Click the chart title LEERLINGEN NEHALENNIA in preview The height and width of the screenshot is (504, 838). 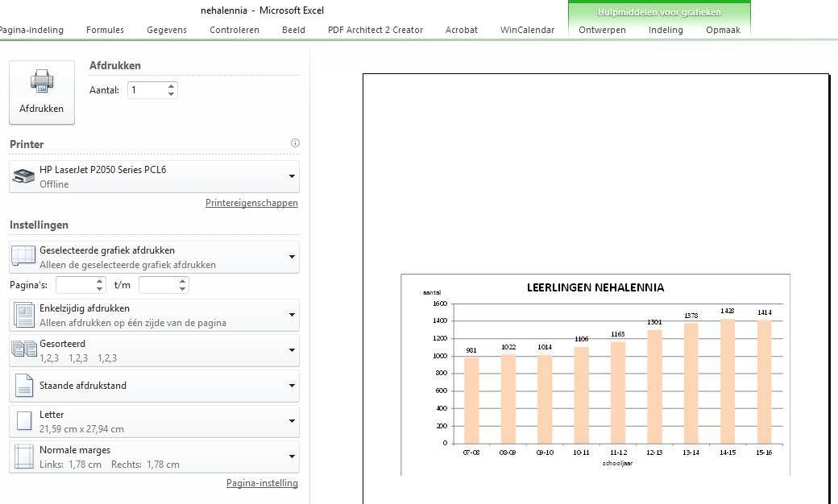(595, 287)
